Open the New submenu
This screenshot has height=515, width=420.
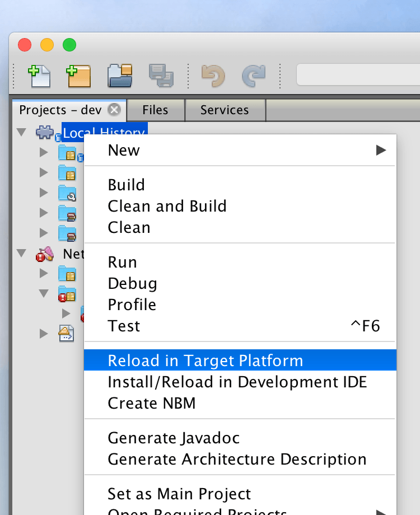(x=240, y=150)
